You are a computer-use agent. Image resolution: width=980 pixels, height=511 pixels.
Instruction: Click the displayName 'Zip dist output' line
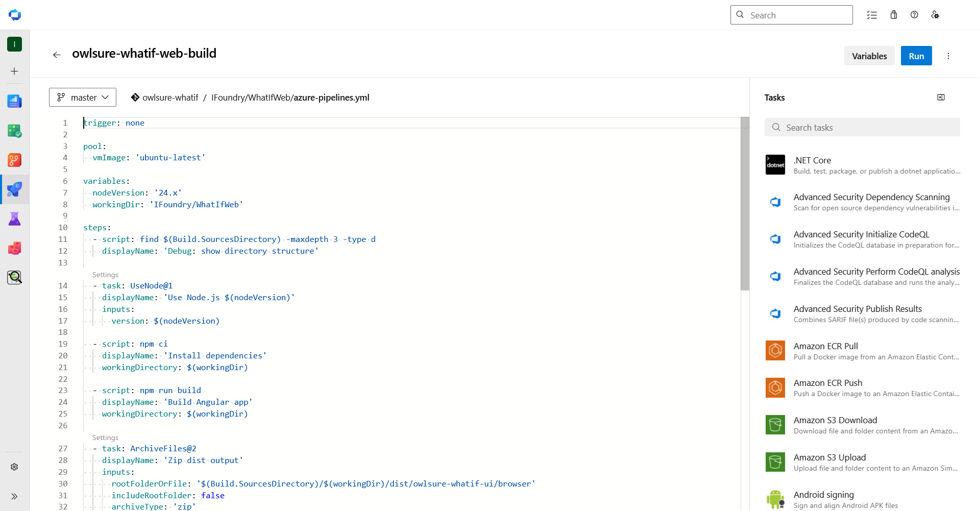pyautogui.click(x=173, y=460)
